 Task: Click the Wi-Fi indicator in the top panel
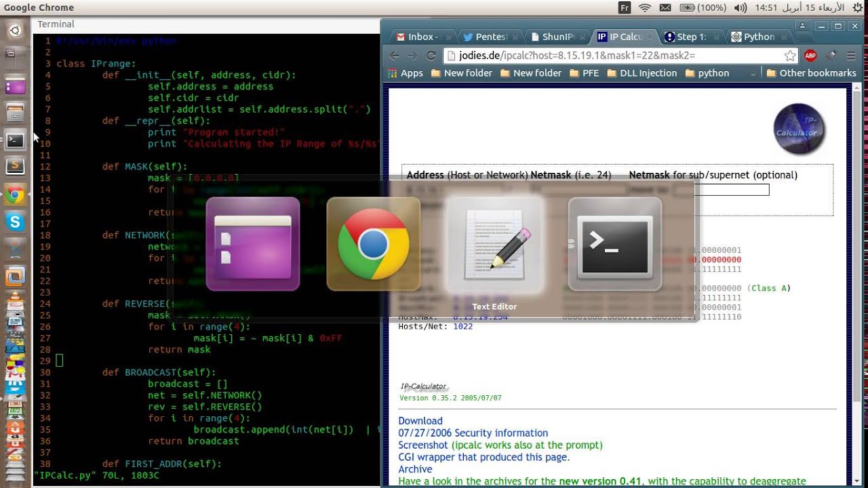pyautogui.click(x=645, y=7)
